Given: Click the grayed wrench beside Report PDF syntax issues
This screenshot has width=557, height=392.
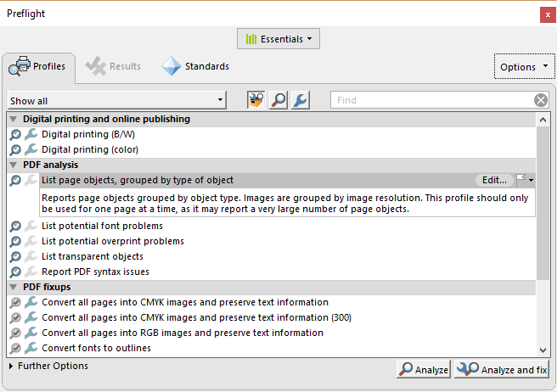Looking at the screenshot, I should tap(31, 272).
